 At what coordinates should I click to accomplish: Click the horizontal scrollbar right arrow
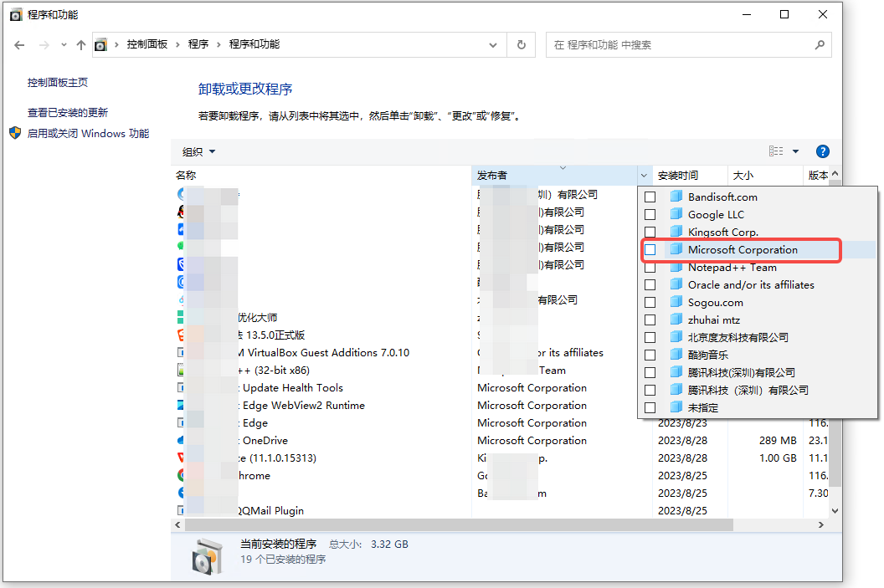[821, 525]
